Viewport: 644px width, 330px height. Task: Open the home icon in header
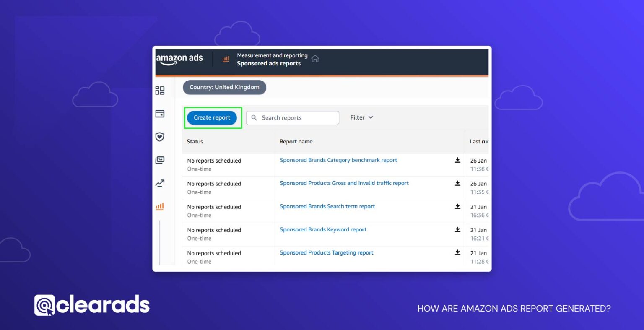[315, 59]
